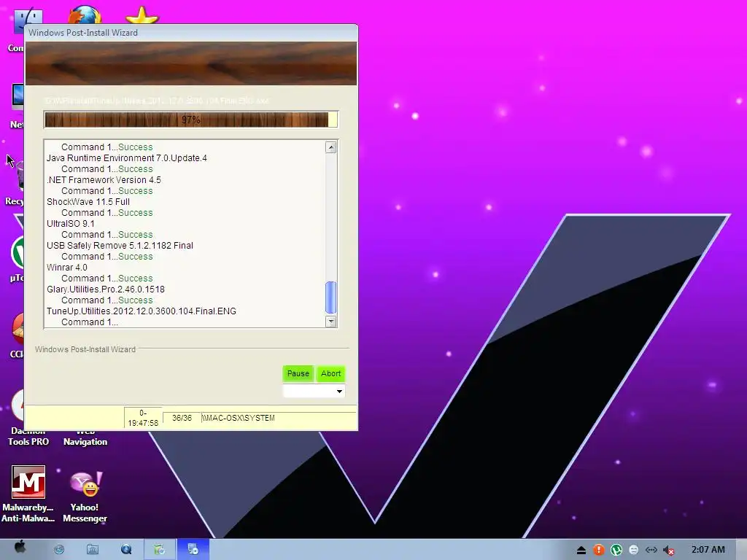This screenshot has height=560, width=747.
Task: Launch the blue Q player taskbar icon
Action: pyautogui.click(x=125, y=550)
